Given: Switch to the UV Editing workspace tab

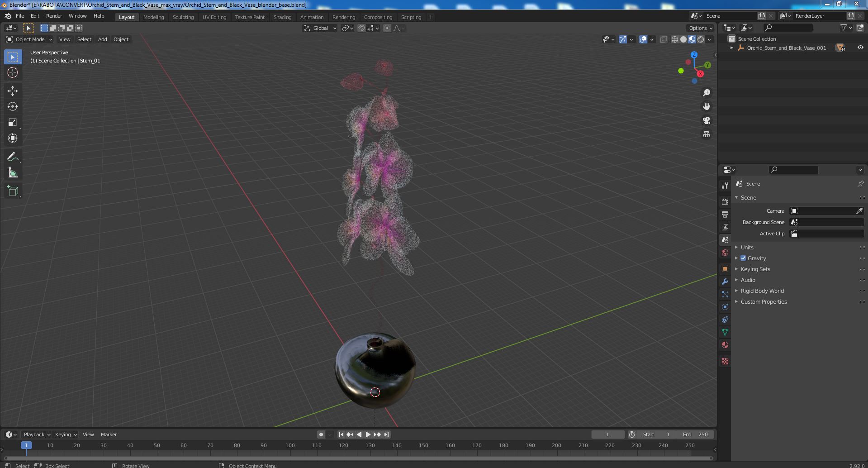Looking at the screenshot, I should point(214,17).
